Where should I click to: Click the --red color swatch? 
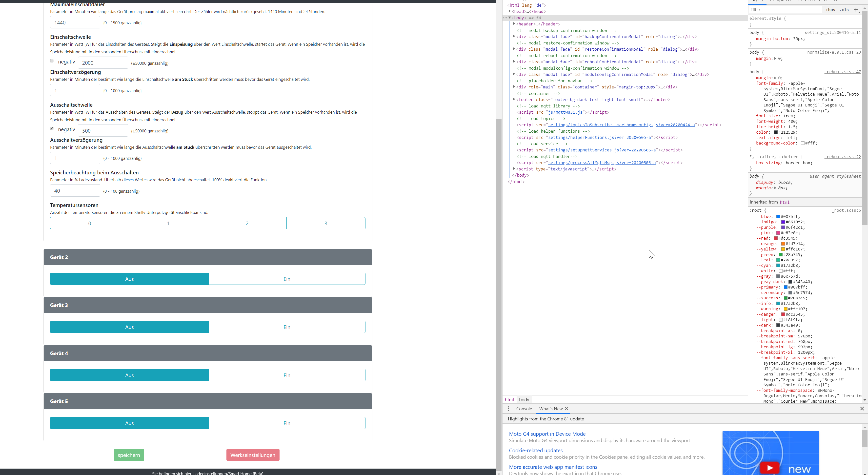coord(776,238)
